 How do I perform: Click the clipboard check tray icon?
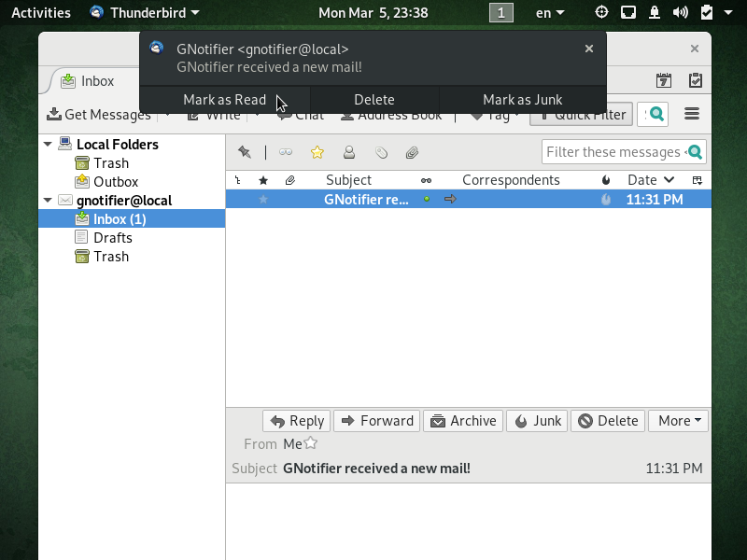(x=707, y=12)
